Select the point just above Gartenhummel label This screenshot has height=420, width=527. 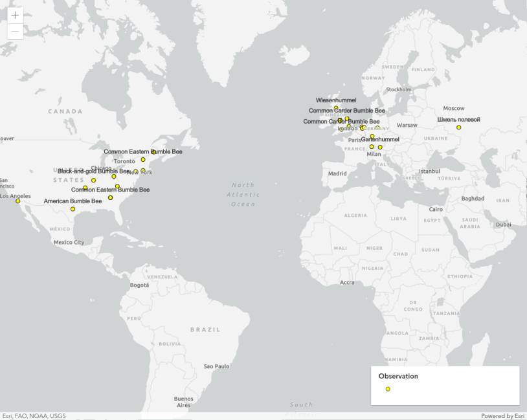[372, 137]
